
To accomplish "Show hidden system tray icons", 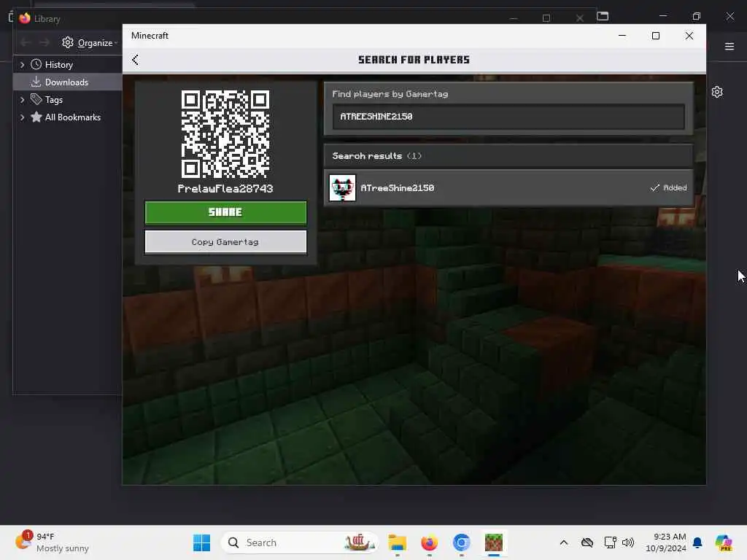I will (564, 542).
